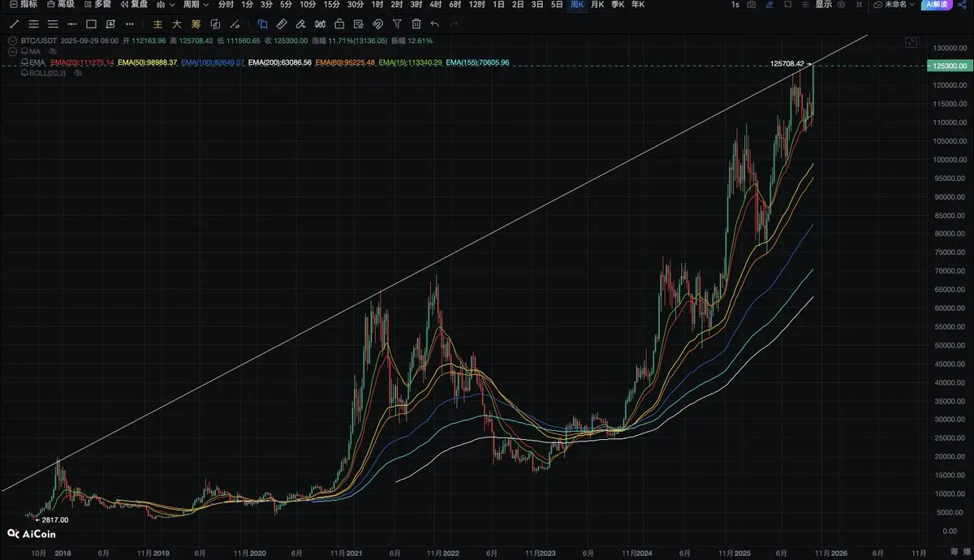
Task: Undo last drawing action
Action: tap(435, 24)
